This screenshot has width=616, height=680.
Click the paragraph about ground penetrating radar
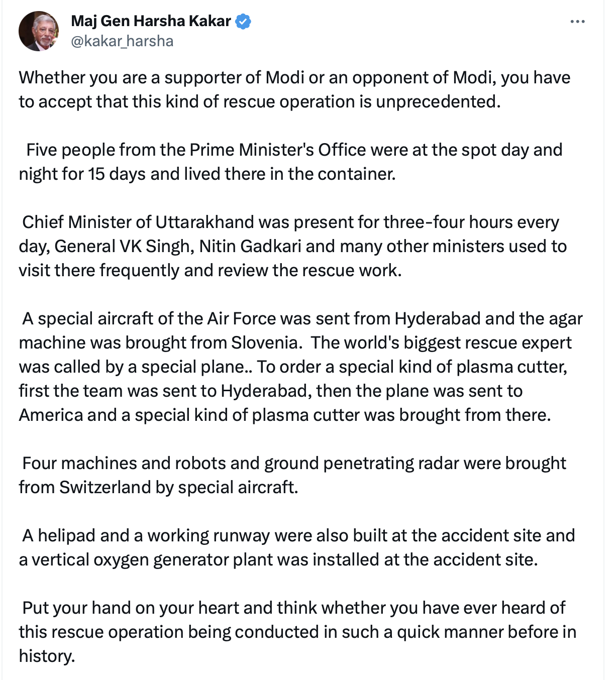point(292,475)
